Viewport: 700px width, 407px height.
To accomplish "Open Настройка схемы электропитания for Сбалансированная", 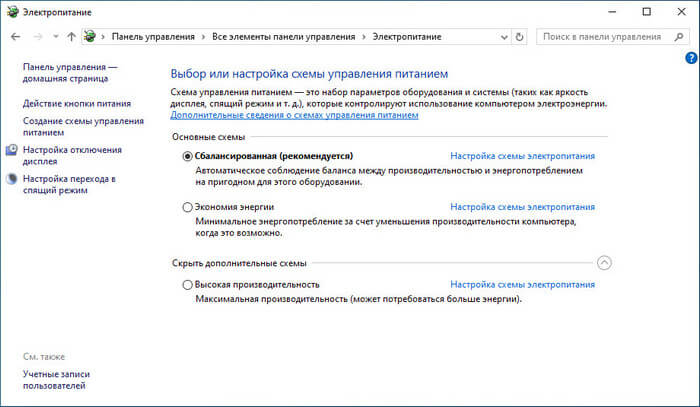I will 522,156.
